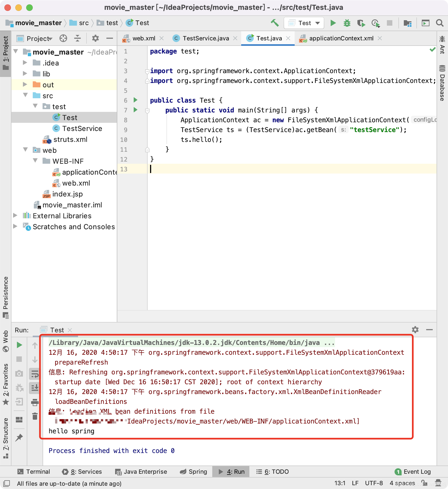Click the LF line separator widget
The width and height of the screenshot is (448, 489).
[x=355, y=483]
